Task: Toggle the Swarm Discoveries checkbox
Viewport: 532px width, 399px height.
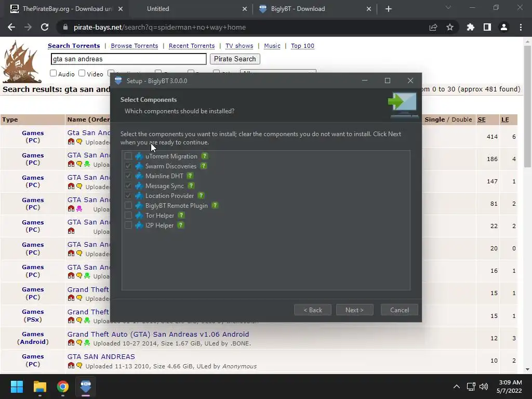Action: (x=128, y=166)
